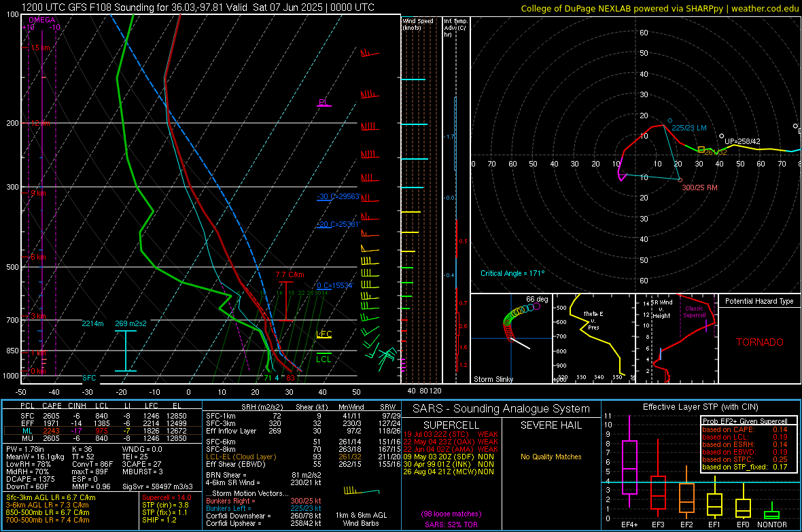Click the 15 km height marker
Viewport: 802px width, 532px height.
(x=40, y=48)
